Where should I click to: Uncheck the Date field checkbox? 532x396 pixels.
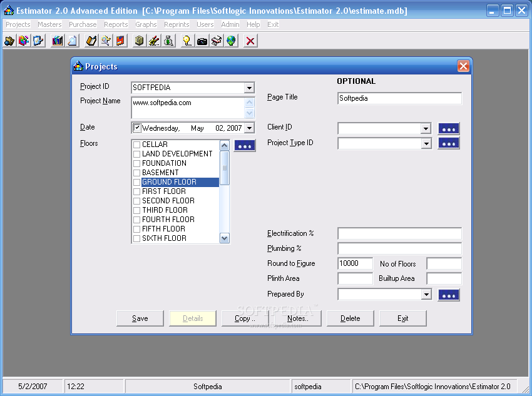(136, 128)
